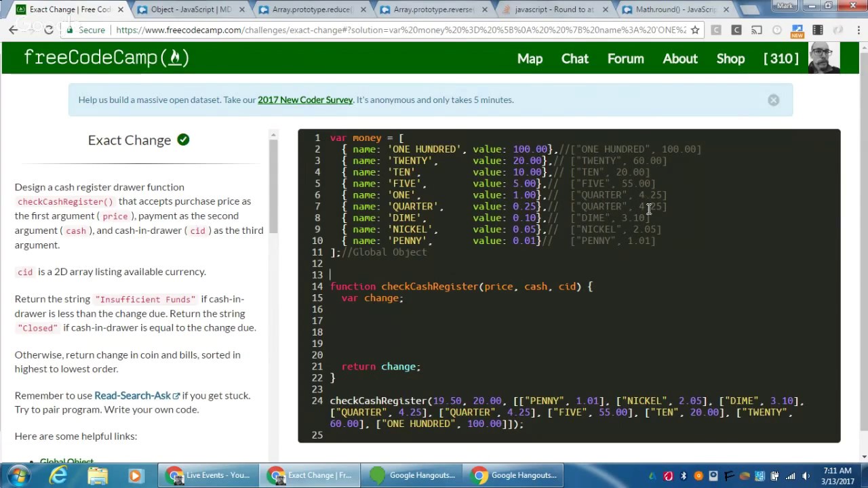868x488 pixels.
Task: Open the 7:11 AM clock and date
Action: (837, 475)
